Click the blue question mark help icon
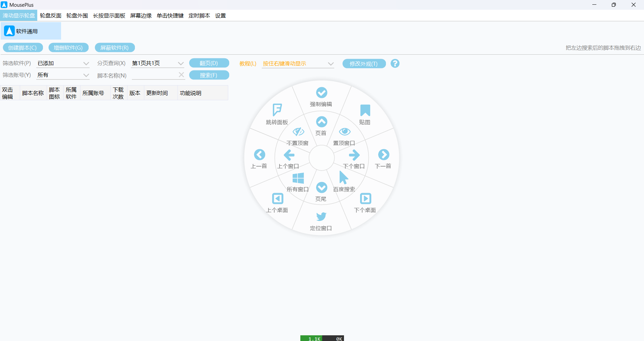Viewport: 644px width, 341px height. click(x=395, y=63)
